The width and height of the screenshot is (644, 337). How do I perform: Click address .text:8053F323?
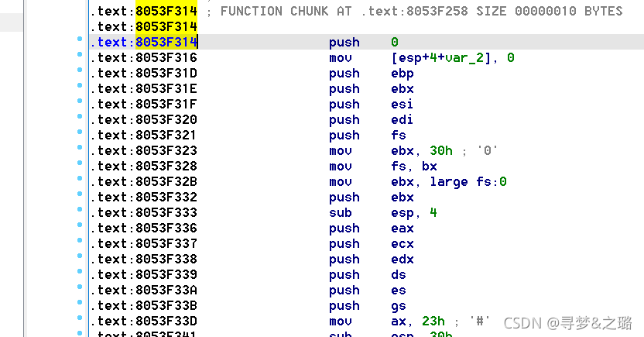click(144, 151)
